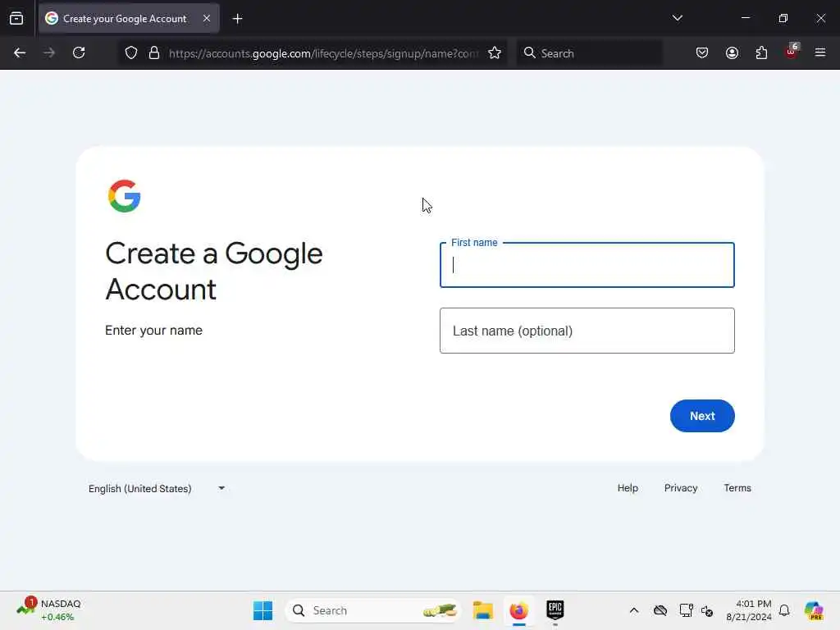Open the English (United States) language dropdown
This screenshot has height=630, width=840.
pyautogui.click(x=157, y=489)
